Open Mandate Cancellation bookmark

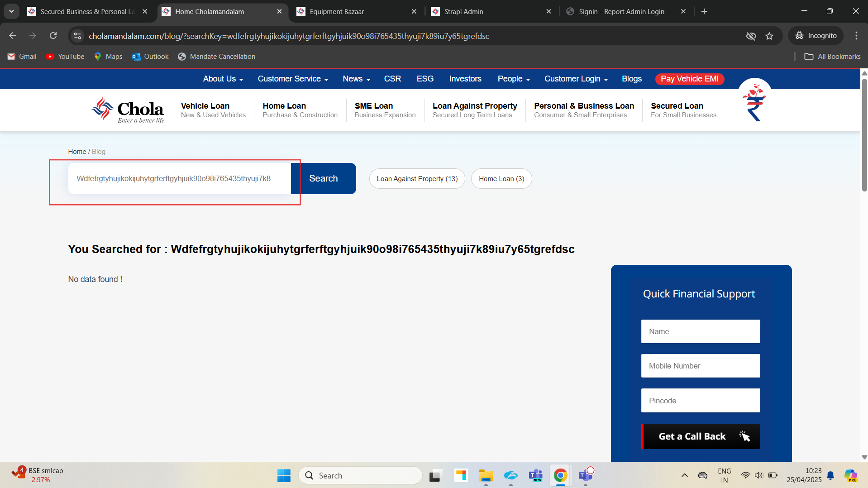click(x=217, y=57)
